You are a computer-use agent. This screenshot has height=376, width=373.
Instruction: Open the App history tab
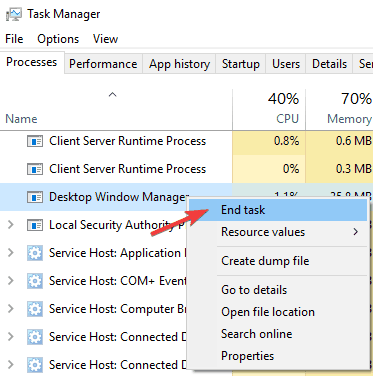click(179, 64)
